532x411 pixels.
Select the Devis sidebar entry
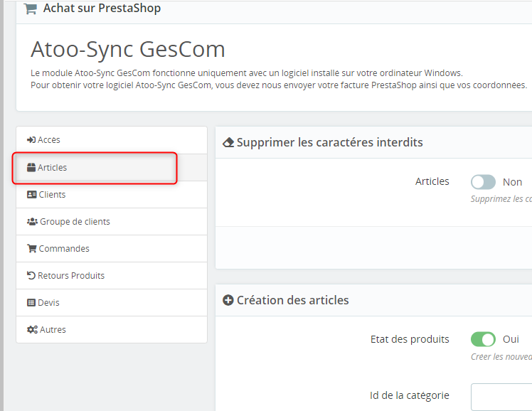tap(112, 303)
